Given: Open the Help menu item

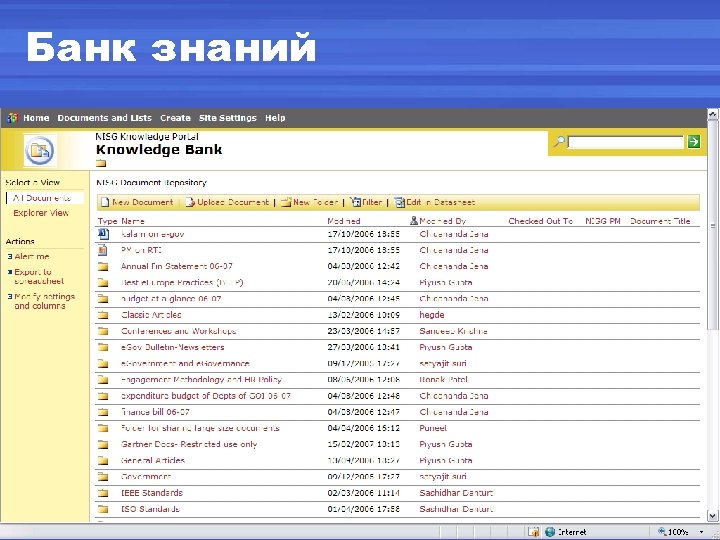Looking at the screenshot, I should (275, 118).
